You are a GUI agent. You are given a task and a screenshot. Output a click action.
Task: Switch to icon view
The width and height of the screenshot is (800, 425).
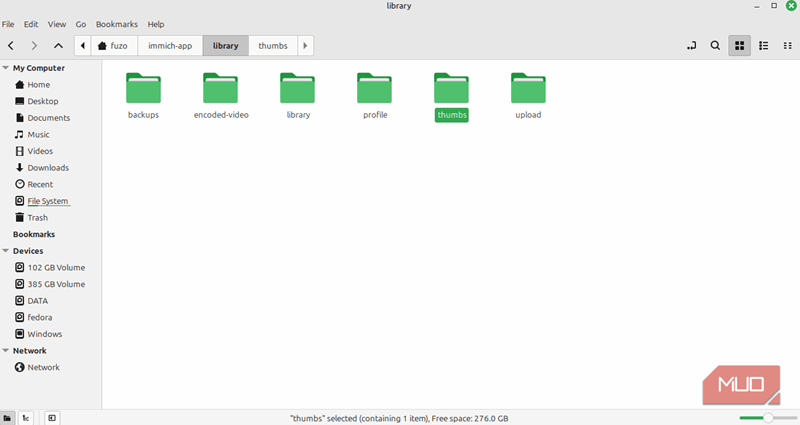[739, 45]
